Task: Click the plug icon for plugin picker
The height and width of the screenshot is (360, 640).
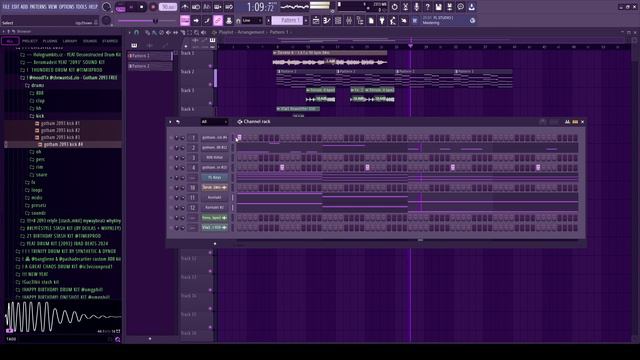Action: (382, 20)
